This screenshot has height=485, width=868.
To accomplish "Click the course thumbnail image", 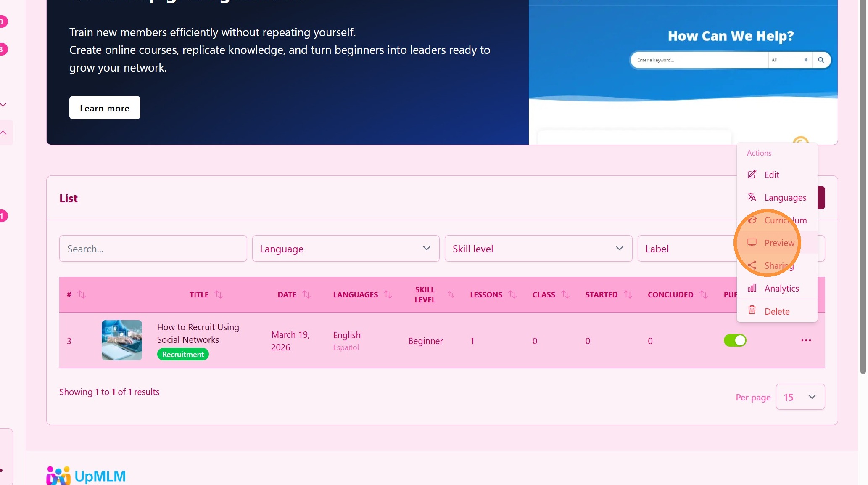I will [x=122, y=340].
